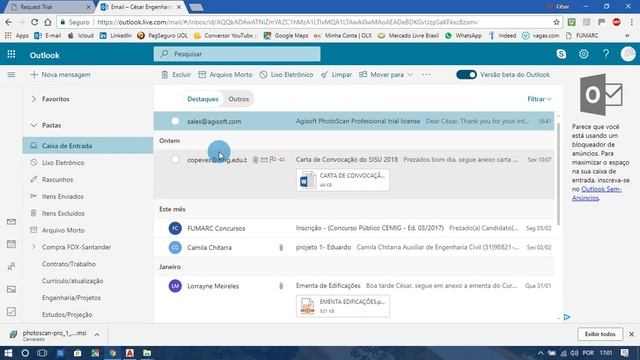
Task: Select the Lorrayne Meireles avatar circle
Action: coord(175,286)
